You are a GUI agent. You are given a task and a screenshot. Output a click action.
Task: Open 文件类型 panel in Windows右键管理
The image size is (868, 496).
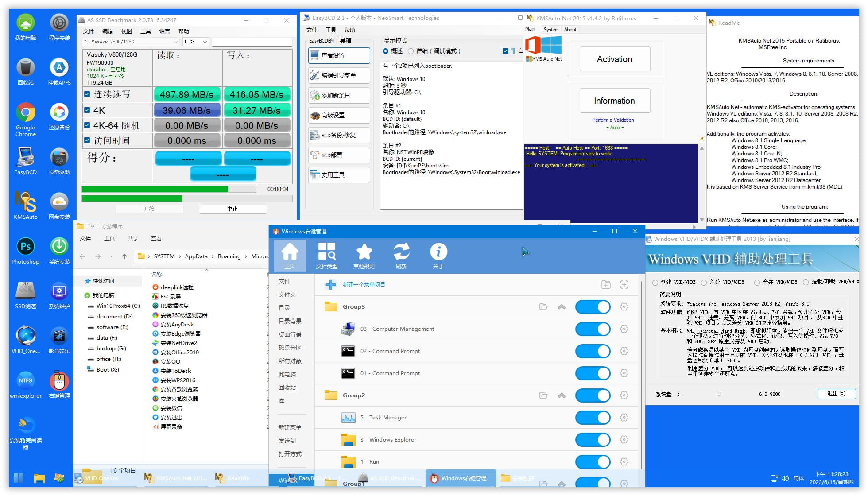tap(327, 256)
